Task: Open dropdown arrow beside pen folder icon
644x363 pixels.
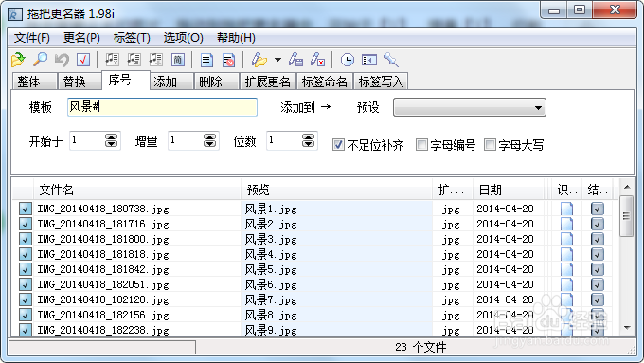Action: pos(278,60)
